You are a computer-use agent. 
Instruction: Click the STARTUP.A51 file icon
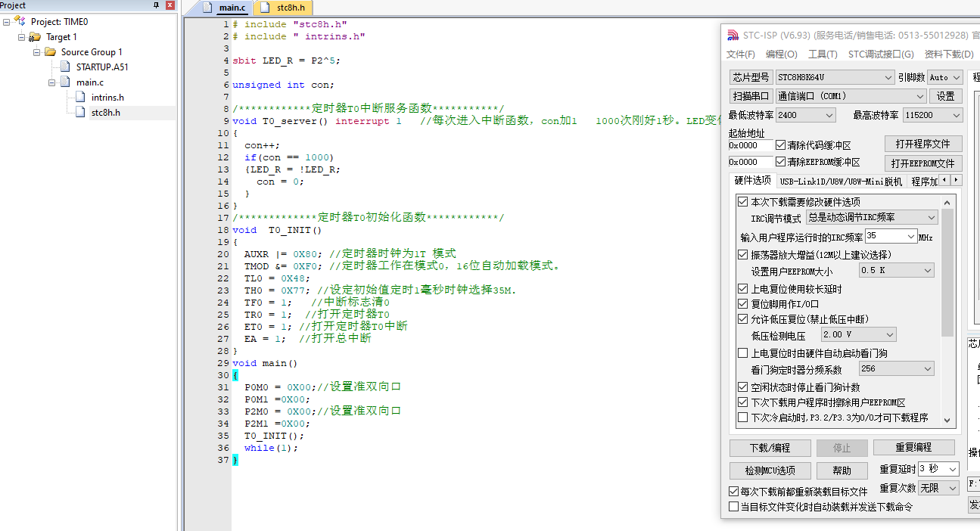coord(66,67)
